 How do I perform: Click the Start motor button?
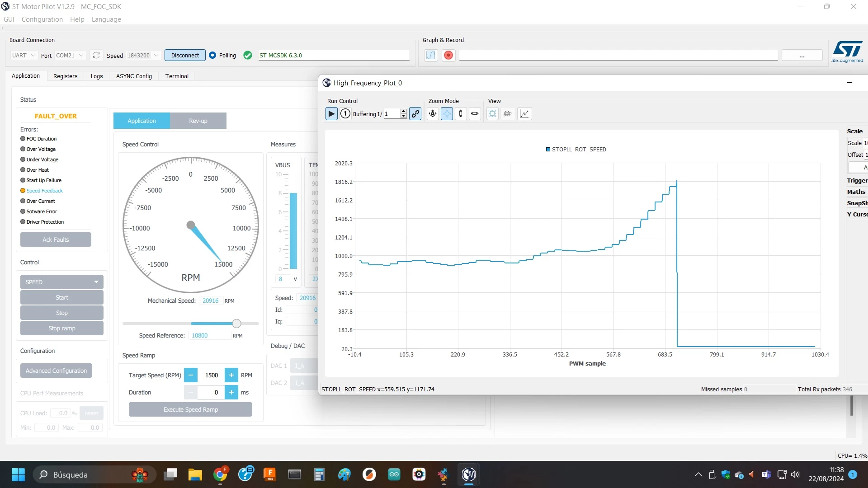62,297
